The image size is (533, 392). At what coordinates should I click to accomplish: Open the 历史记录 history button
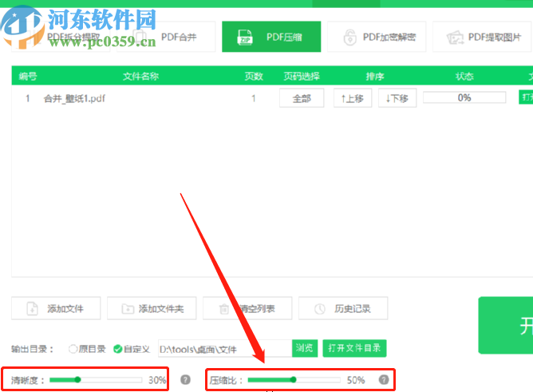(343, 308)
